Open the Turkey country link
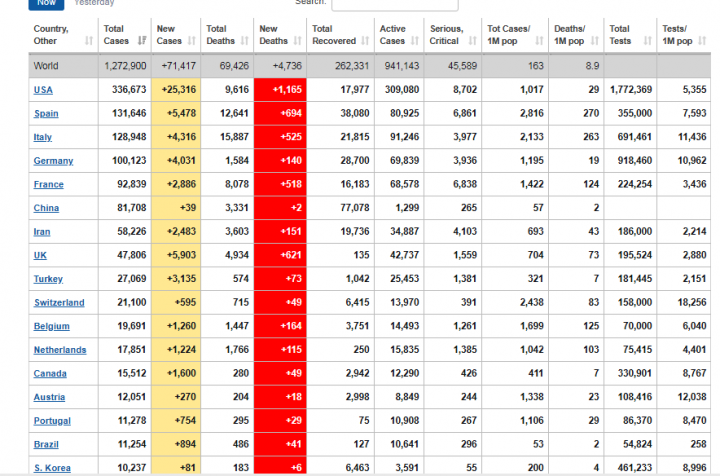The height and width of the screenshot is (476, 720). [48, 279]
